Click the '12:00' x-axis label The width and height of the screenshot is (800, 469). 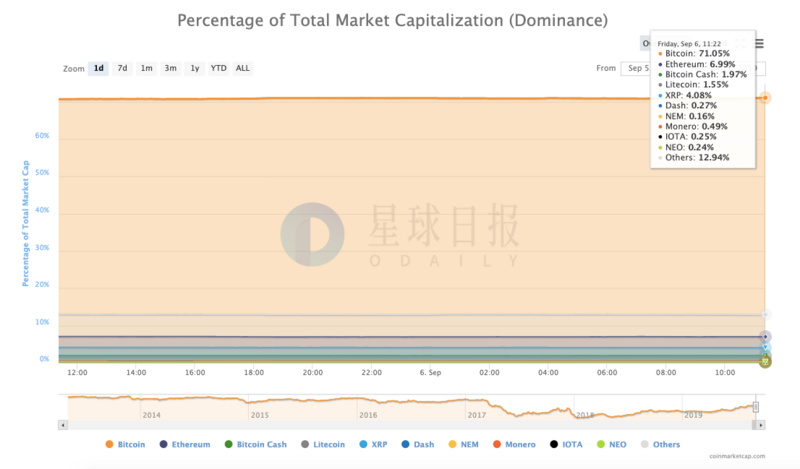(x=77, y=373)
